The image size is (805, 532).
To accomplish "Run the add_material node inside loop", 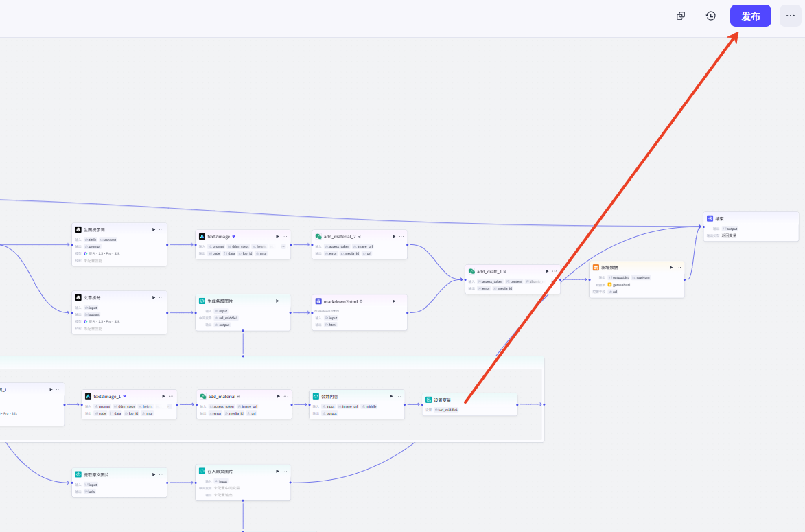I will click(x=279, y=397).
